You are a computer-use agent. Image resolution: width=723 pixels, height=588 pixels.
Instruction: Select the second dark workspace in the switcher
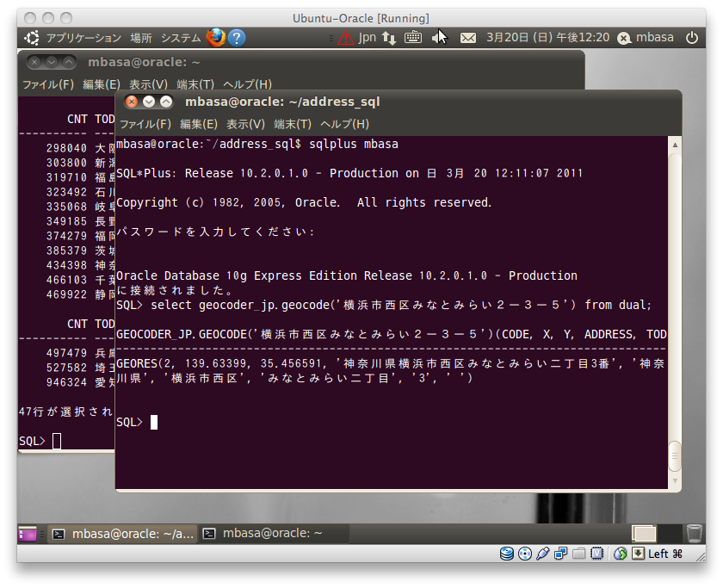click(670, 534)
